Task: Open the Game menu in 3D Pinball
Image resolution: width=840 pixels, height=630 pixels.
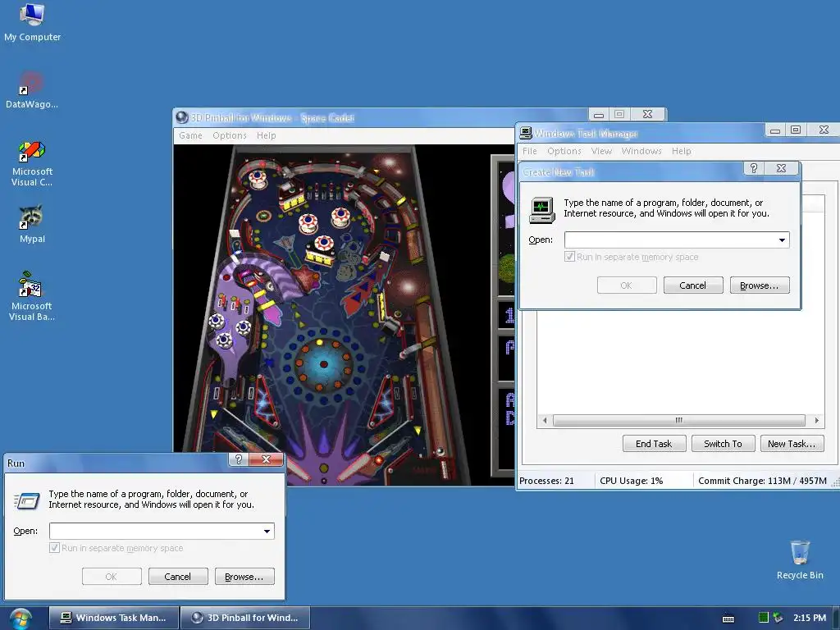Action: [x=190, y=135]
